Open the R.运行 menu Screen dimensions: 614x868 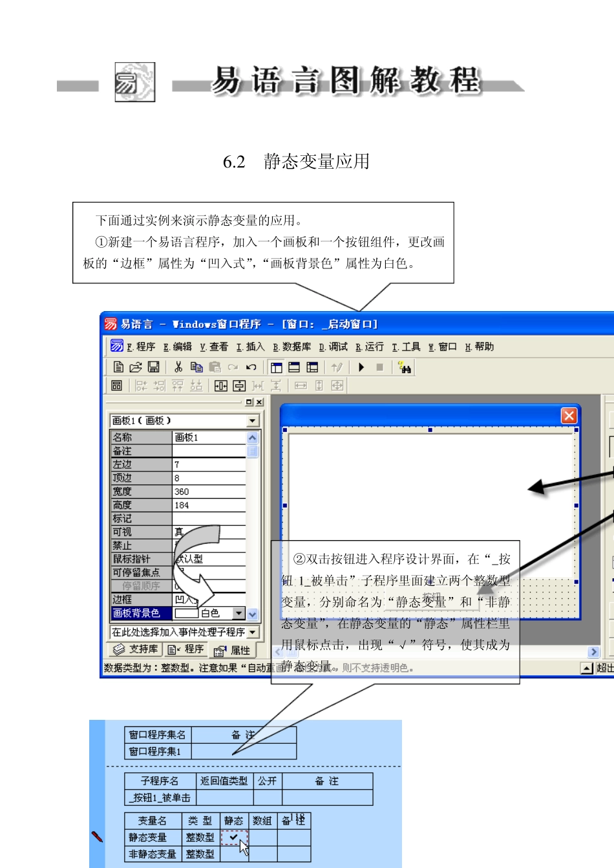click(x=369, y=347)
